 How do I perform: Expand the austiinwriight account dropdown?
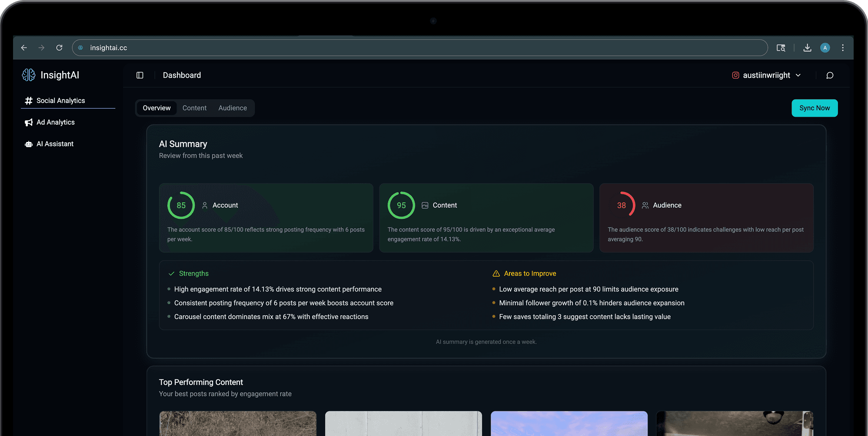coord(799,75)
